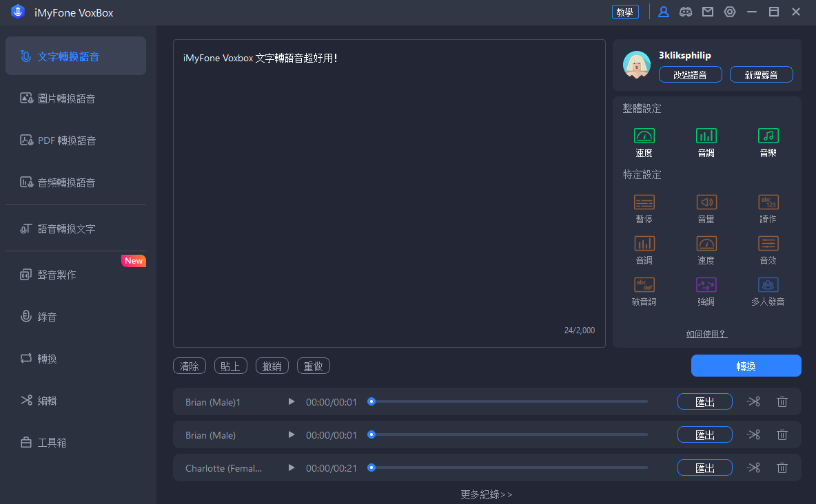Click the 教學 tutorial button
The image size is (816, 504).
pos(625,12)
